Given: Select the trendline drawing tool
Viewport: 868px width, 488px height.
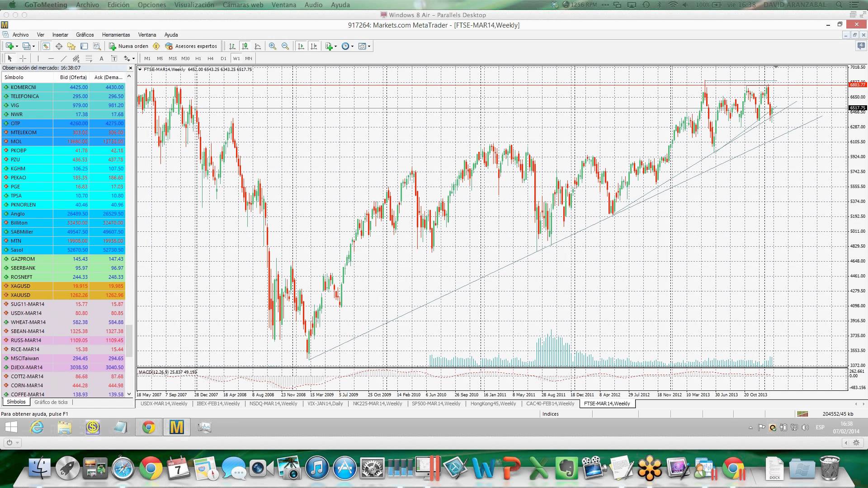Looking at the screenshot, I should pyautogui.click(x=64, y=58).
